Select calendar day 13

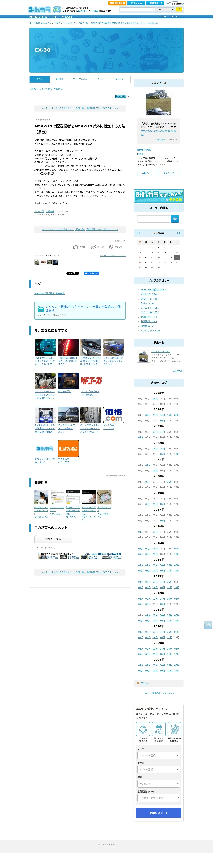click(x=140, y=257)
